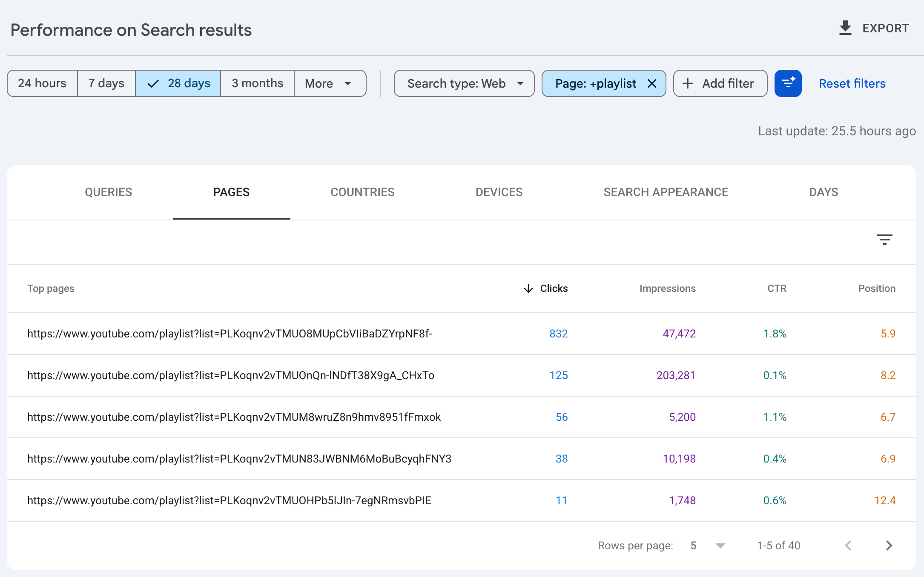Switch to the Pages tab
924x577 pixels.
231,192
